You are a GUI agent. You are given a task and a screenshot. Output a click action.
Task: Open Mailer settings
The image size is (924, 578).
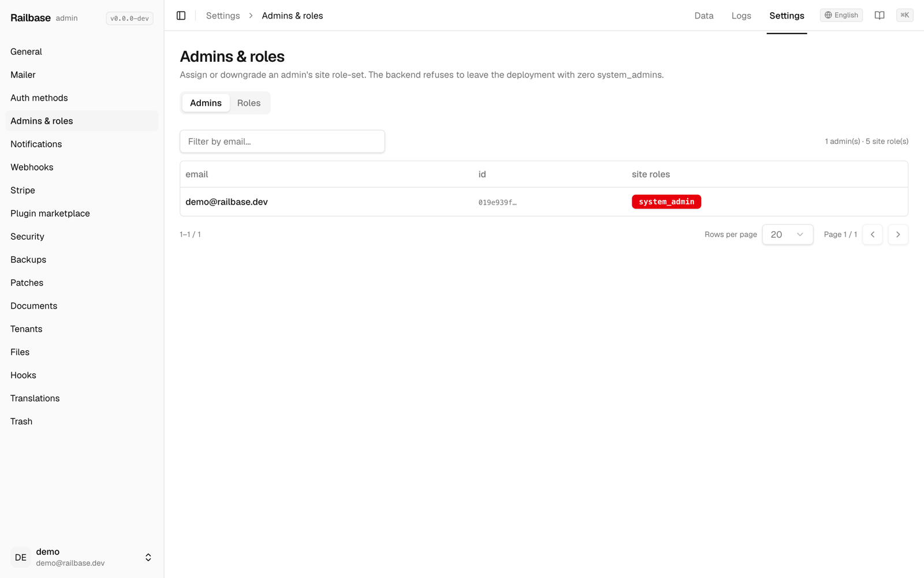[81, 75]
